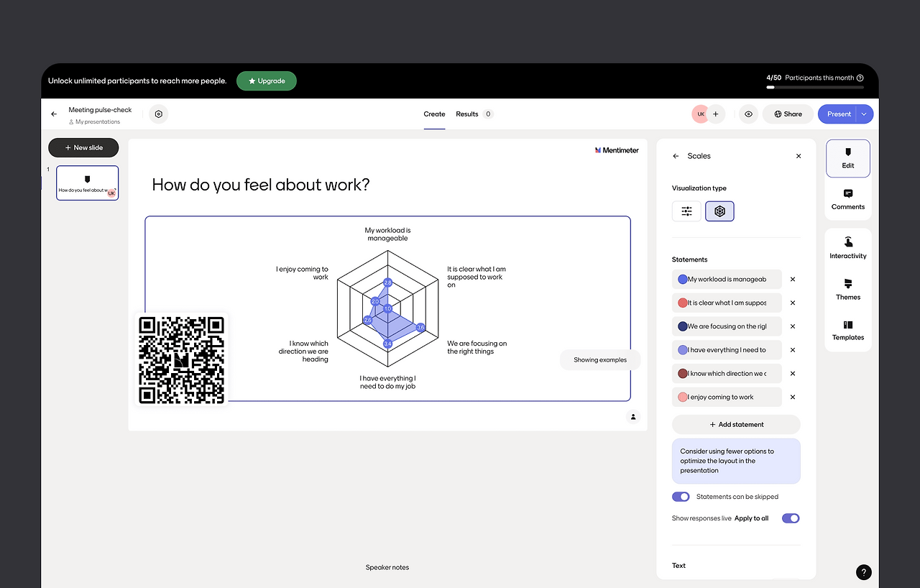Toggle 'Statements can be skipped' switch
The height and width of the screenshot is (588, 920).
tap(681, 497)
